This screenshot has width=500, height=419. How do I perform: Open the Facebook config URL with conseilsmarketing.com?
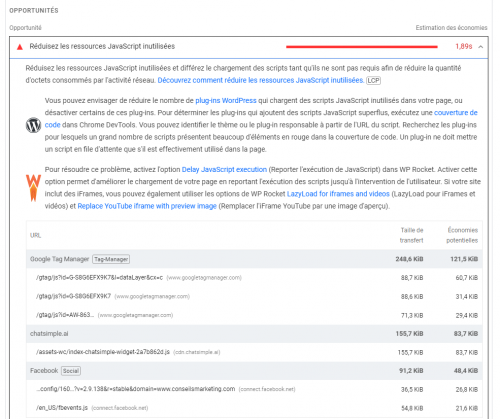[136, 389]
